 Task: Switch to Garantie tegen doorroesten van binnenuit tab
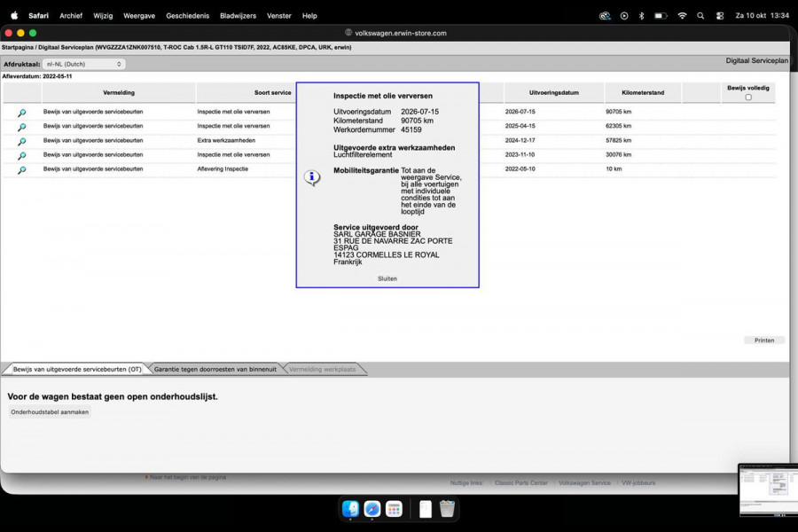(215, 369)
